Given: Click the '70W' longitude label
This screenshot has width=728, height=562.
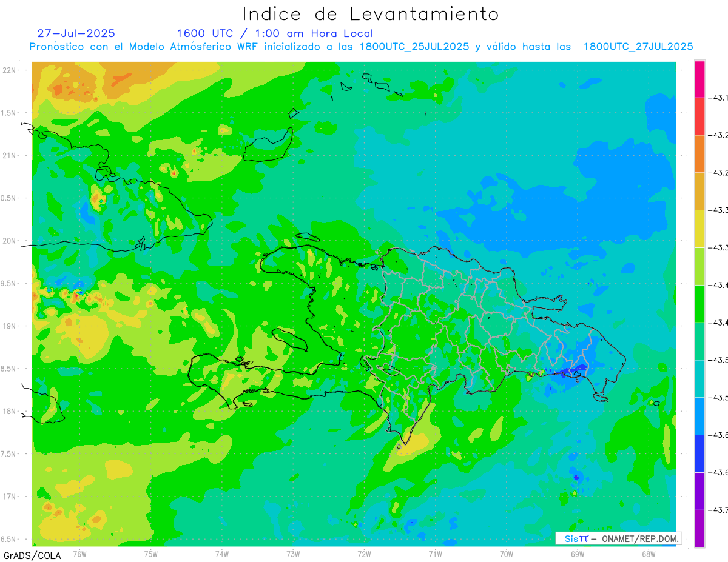Looking at the screenshot, I should tap(506, 554).
